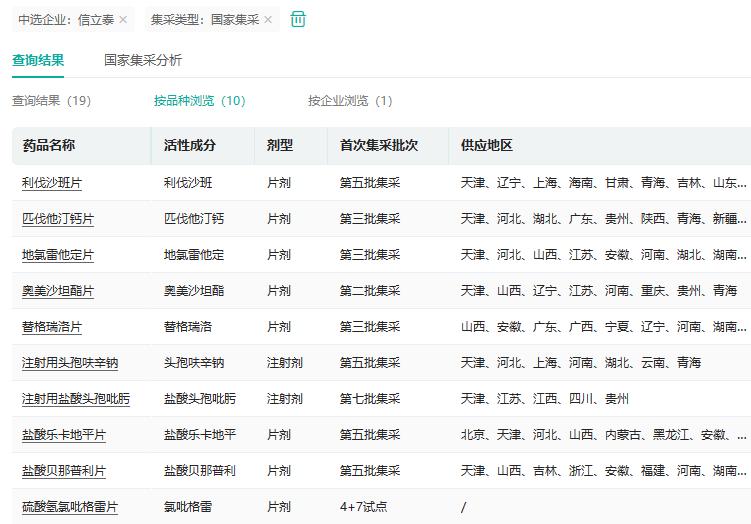751x524 pixels.
Task: Click supply regions of 注射用头孢呋辛钠 row
Action: (580, 363)
